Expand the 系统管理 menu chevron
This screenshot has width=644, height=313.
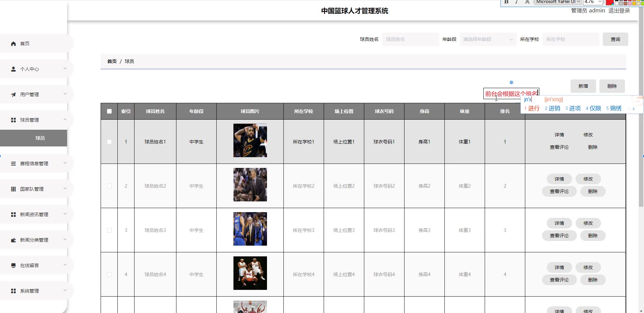pos(65,290)
